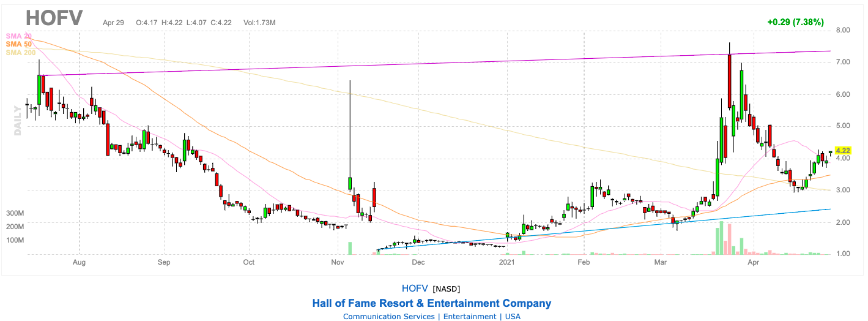This screenshot has width=868, height=321.
Task: Click the Mar month axis label
Action: point(661,262)
